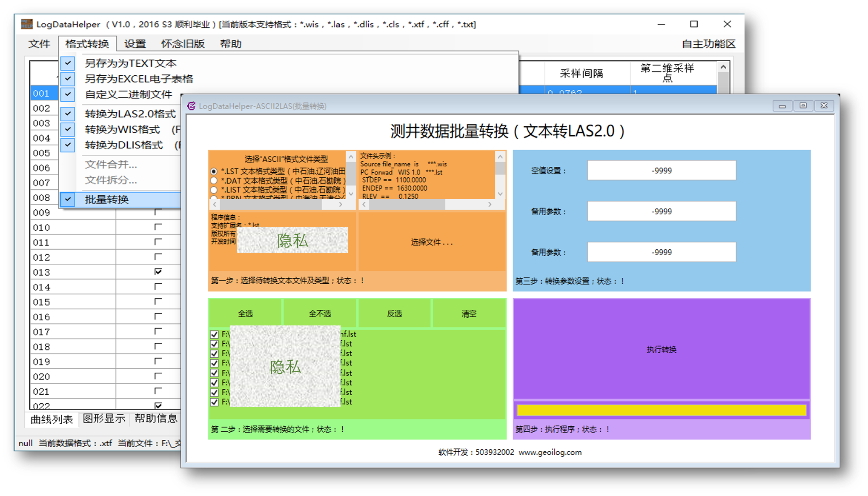Open the 文件 menu
The height and width of the screenshot is (496, 868).
[x=39, y=44]
